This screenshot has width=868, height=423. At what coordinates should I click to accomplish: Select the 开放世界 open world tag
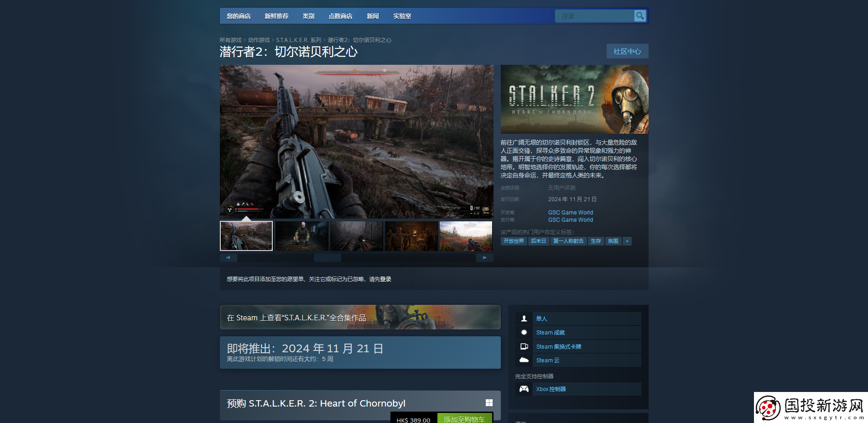click(x=514, y=241)
